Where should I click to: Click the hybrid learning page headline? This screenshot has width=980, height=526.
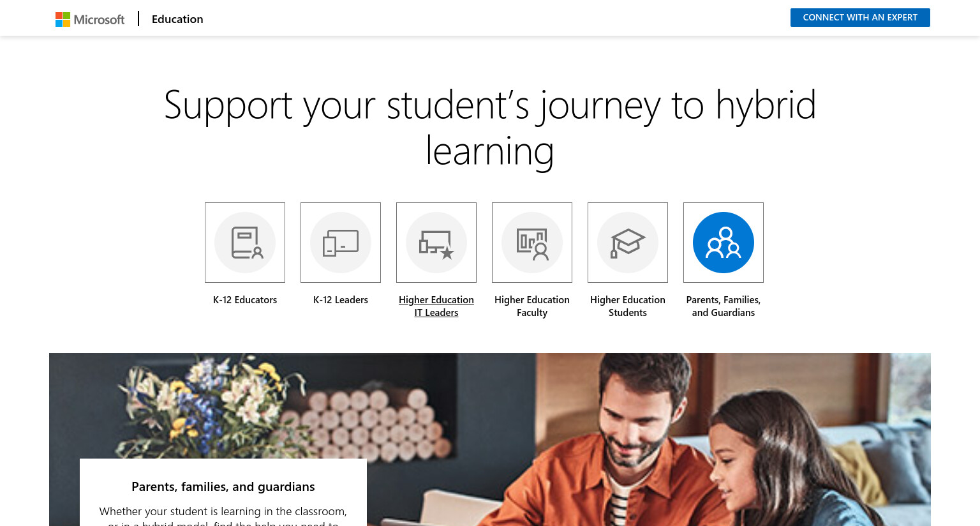pyautogui.click(x=490, y=128)
